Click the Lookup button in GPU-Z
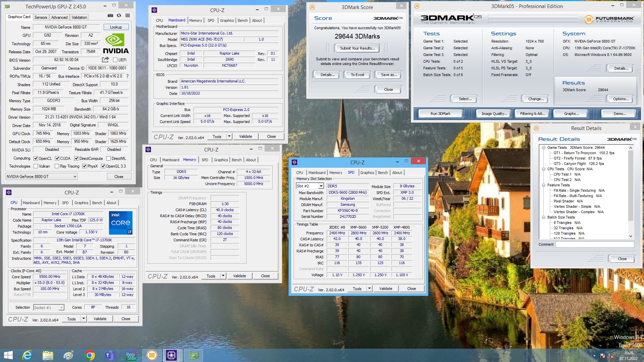 click(x=116, y=27)
